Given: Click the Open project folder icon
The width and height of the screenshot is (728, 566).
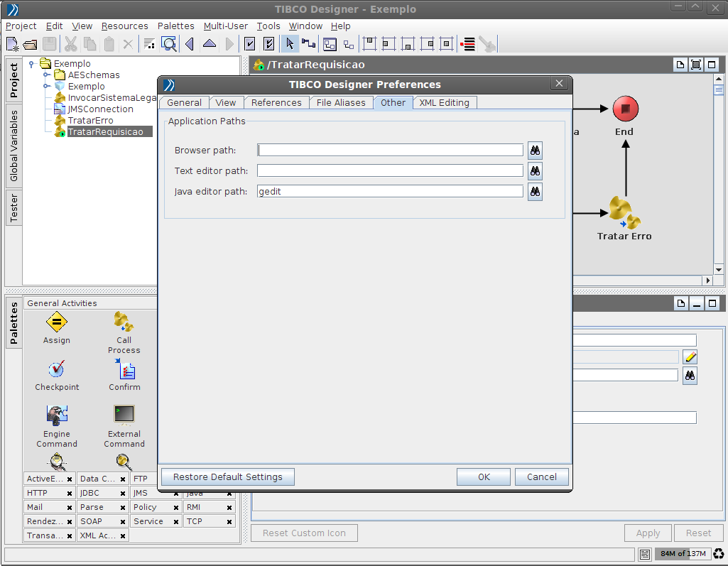Looking at the screenshot, I should tap(30, 44).
